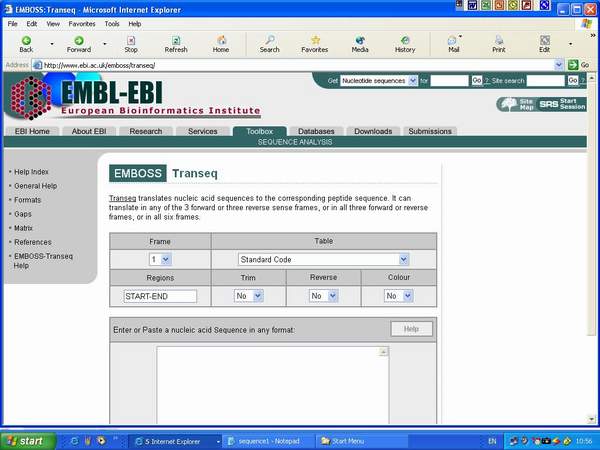Open the Formats sidebar link
This screenshot has width=600, height=450.
28,200
